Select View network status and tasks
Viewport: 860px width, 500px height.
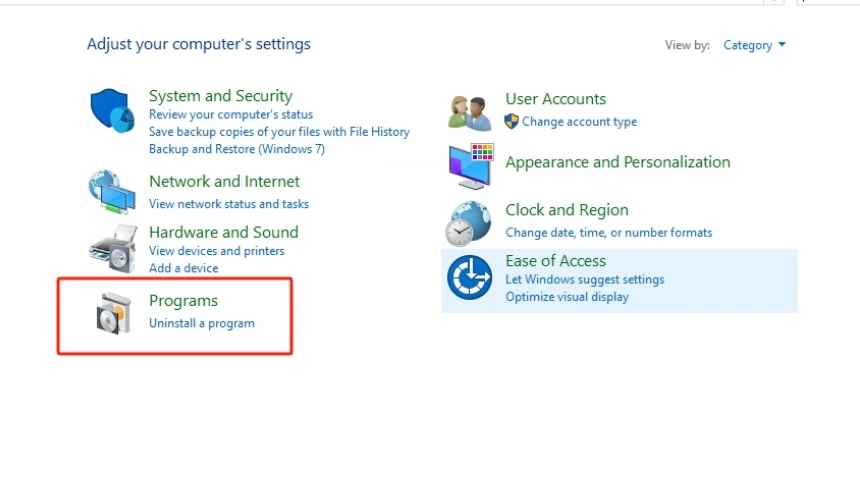pos(228,204)
